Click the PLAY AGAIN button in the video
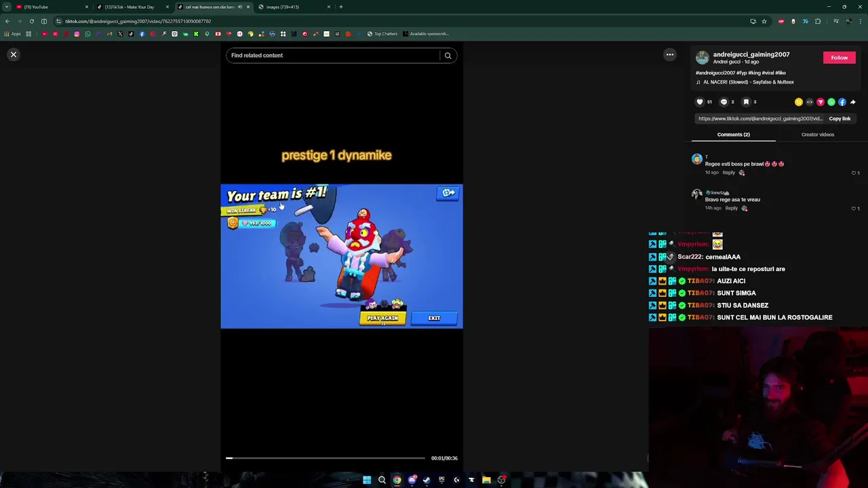 382,318
